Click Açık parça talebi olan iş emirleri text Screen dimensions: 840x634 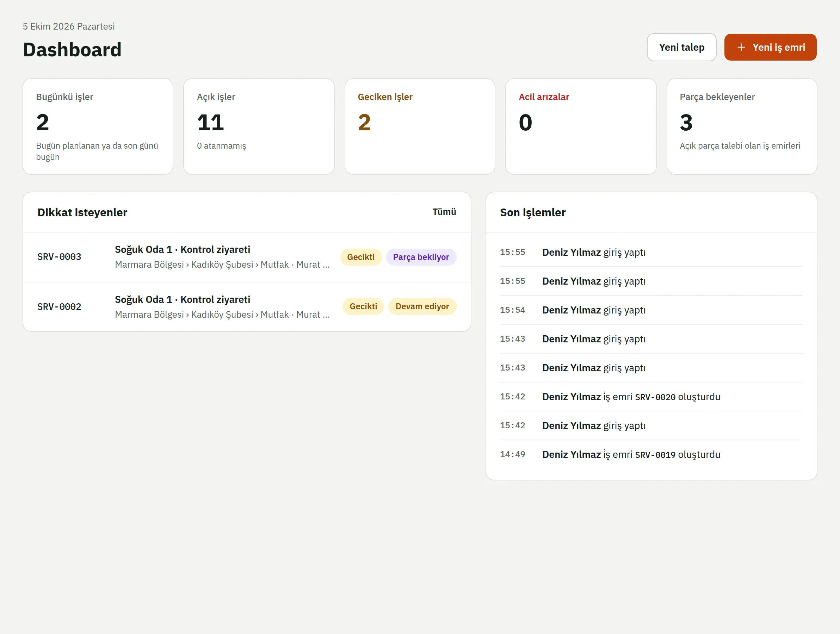(740, 146)
